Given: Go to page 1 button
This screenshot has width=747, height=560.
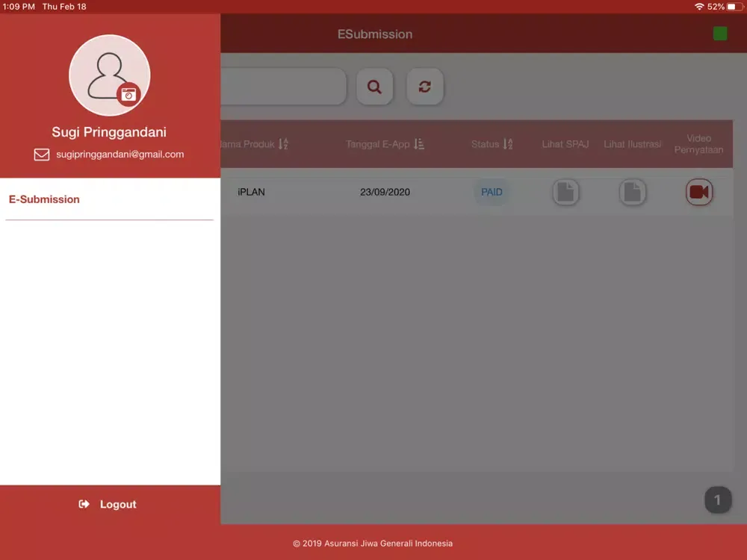Looking at the screenshot, I should (717, 500).
